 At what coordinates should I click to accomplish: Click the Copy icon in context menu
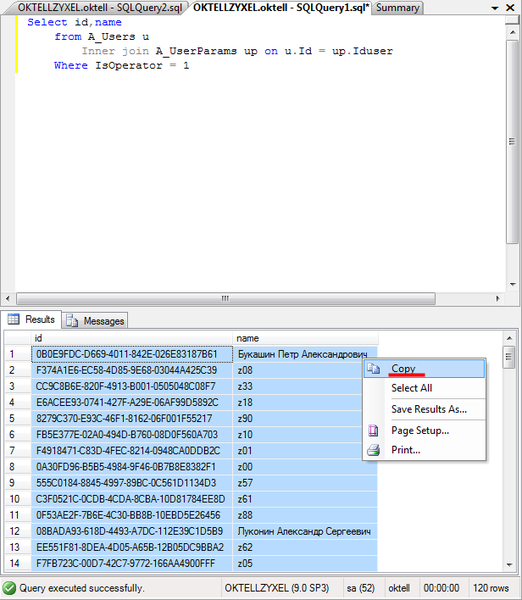(x=374, y=368)
